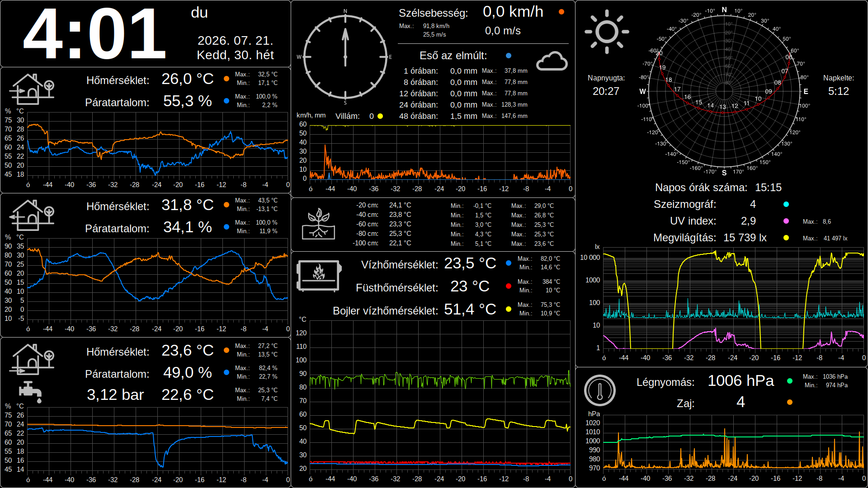Click cyan dot beside Szeizmográf value
The height and width of the screenshot is (488, 868).
tap(786, 204)
